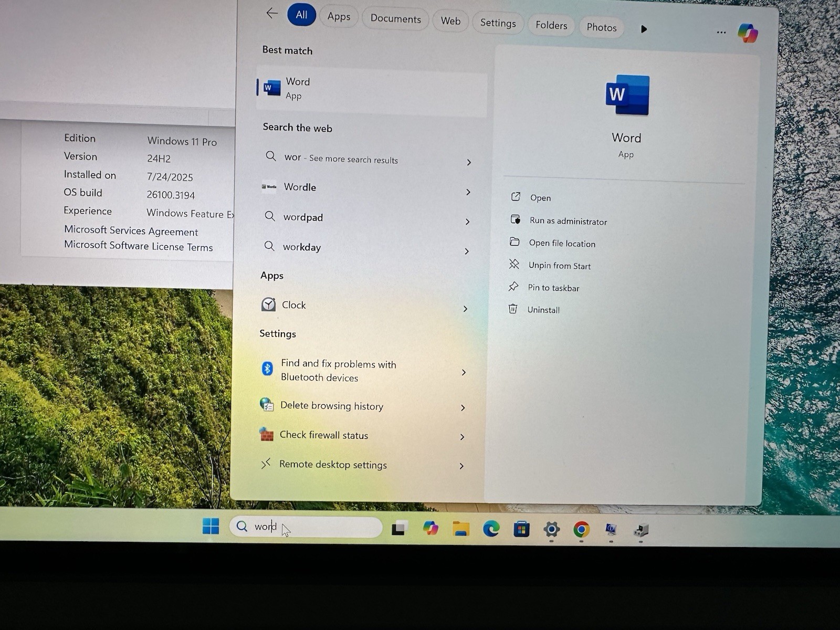Switch to the Documents filter tab
Image resolution: width=840 pixels, height=630 pixels.
coord(395,19)
